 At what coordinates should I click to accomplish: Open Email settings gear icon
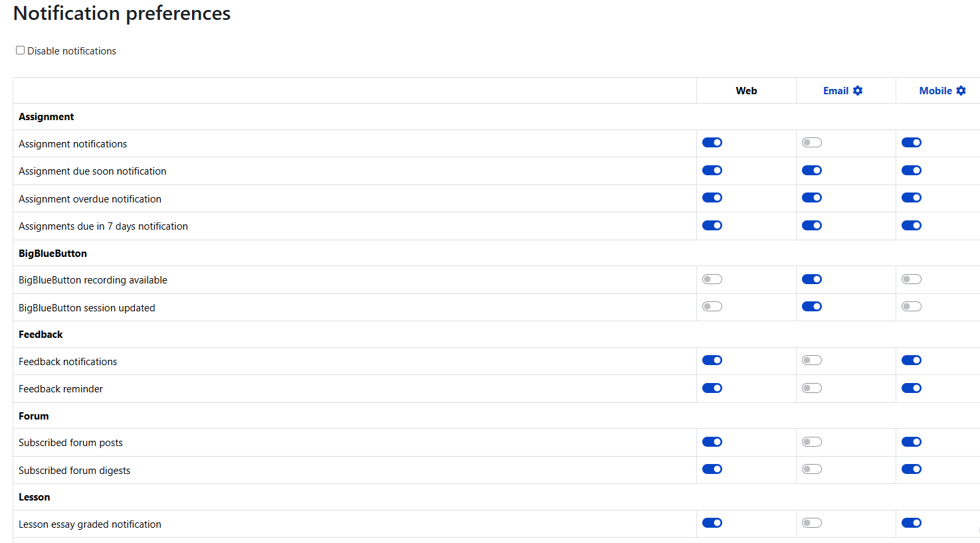click(x=858, y=91)
